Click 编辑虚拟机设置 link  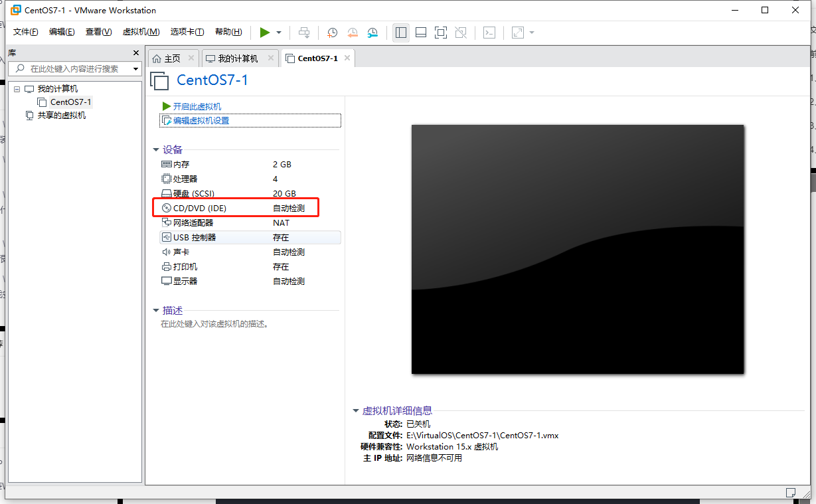coord(201,120)
